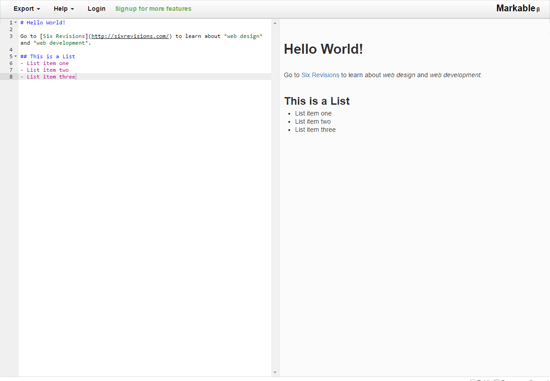Viewport: 550px width, 381px height.
Task: Click the editor scrollbar up arrow
Action: point(275,23)
